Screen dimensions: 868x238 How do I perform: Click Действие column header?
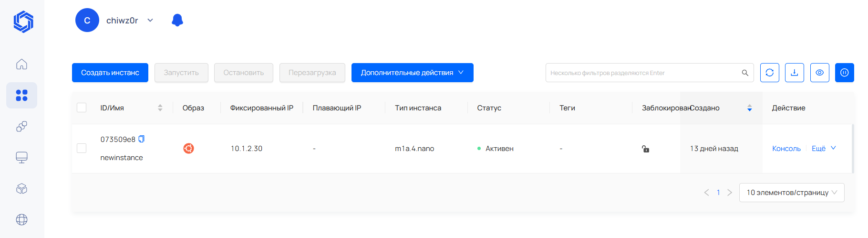point(789,108)
